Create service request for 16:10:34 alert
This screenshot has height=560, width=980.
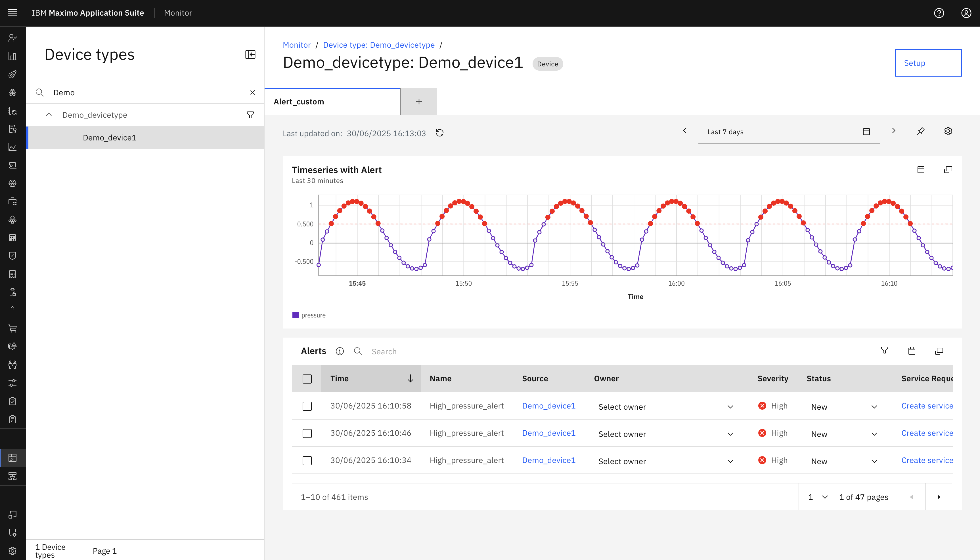(x=927, y=460)
